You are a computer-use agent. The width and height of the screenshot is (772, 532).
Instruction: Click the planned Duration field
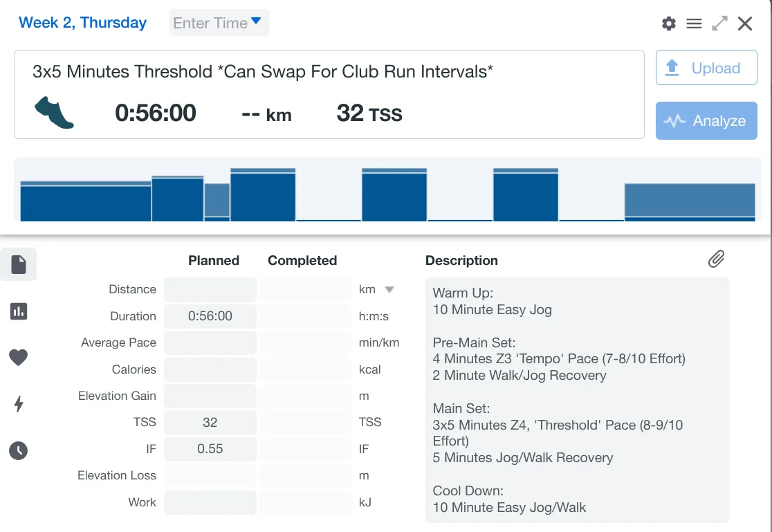point(210,316)
